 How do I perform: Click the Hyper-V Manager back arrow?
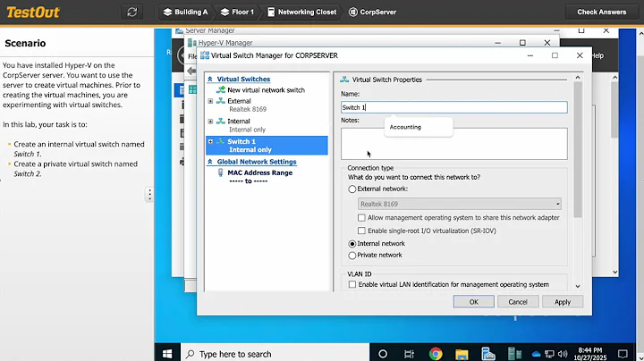(191, 71)
